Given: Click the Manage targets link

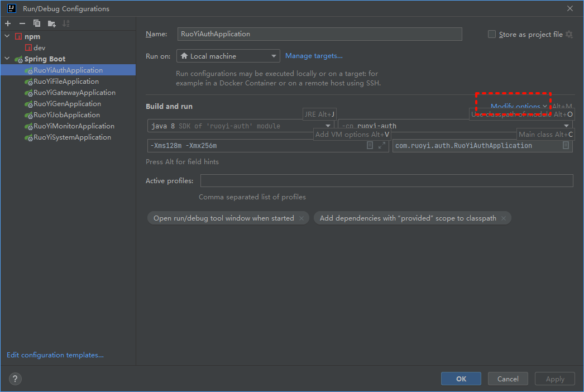Looking at the screenshot, I should 314,56.
